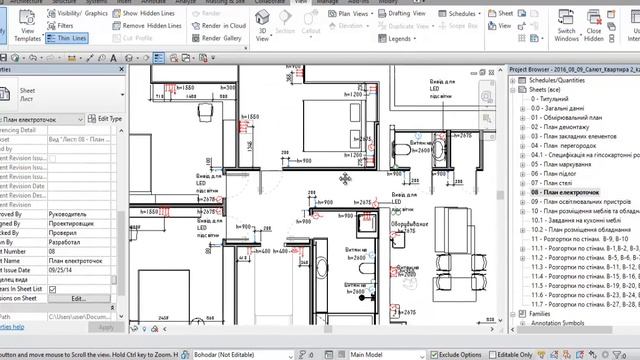Click Close Inactive Views icon in quick access toolbar
Screen dimensions: 640x360
(174, 58)
